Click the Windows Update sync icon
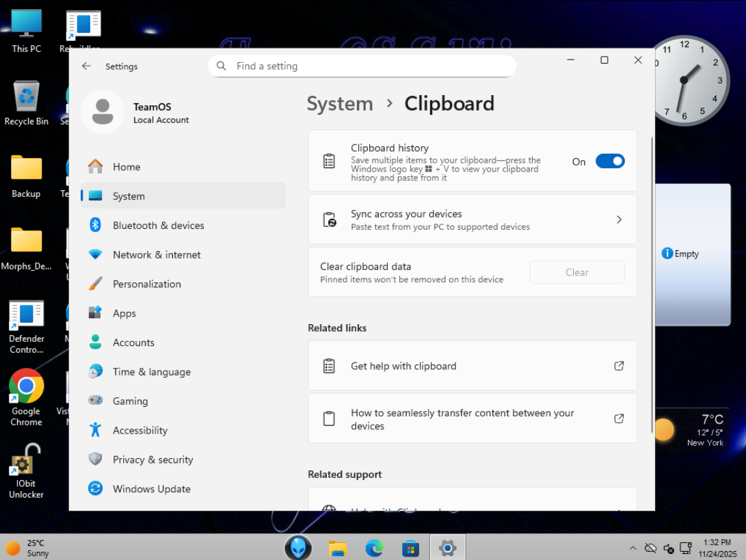 coord(95,489)
